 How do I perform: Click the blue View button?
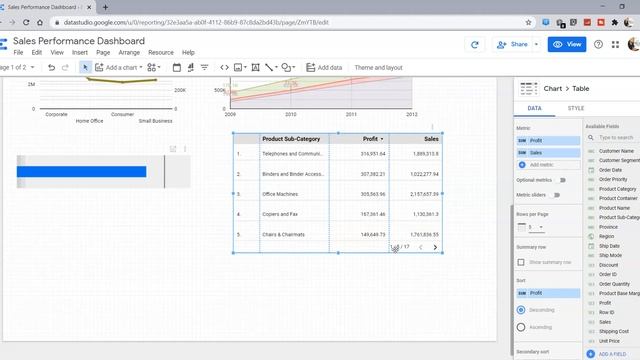tap(567, 44)
